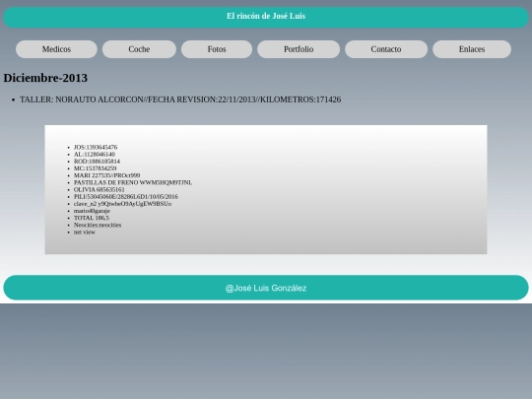The height and width of the screenshot is (399, 532).
Task: Click the Diciembre-2013 heading
Action: 45,78
